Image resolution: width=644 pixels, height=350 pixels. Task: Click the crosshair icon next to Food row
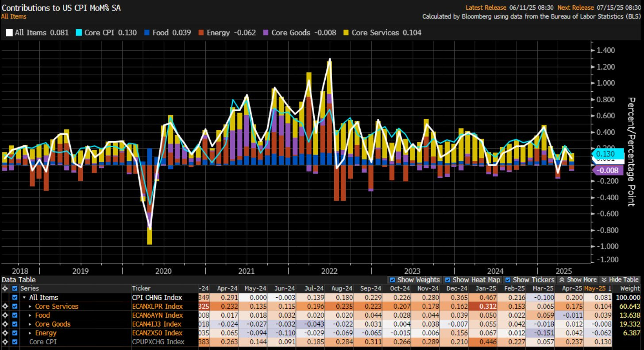[4, 315]
